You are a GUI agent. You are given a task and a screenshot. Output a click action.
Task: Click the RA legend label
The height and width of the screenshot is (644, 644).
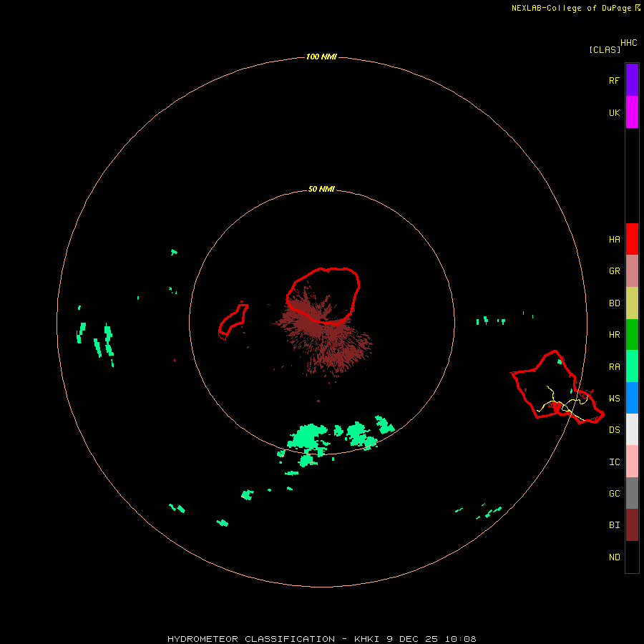[614, 367]
